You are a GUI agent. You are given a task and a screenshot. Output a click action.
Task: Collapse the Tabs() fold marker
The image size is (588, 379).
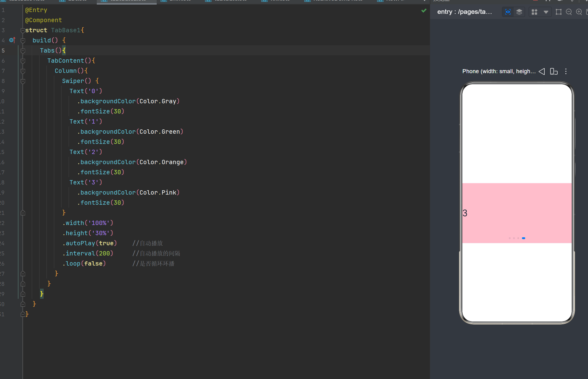click(23, 51)
